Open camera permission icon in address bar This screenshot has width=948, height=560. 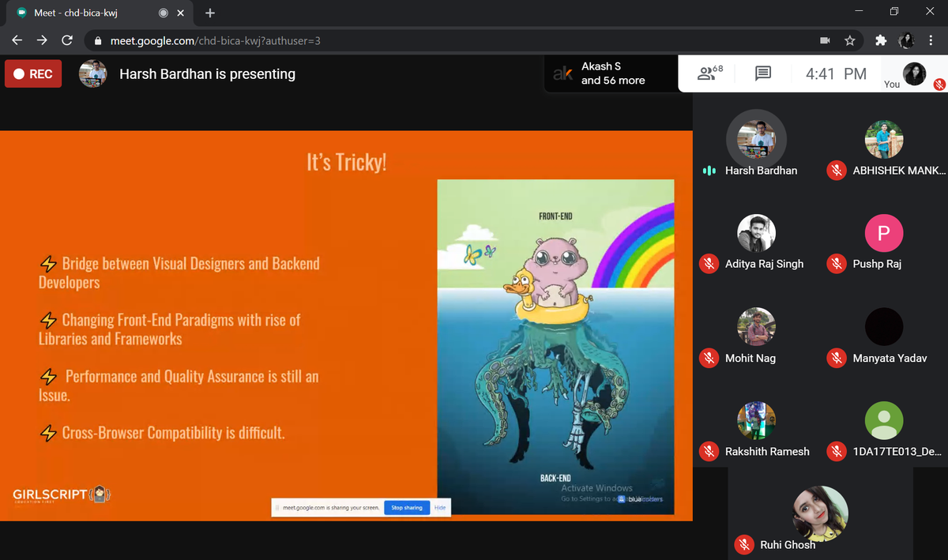pyautogui.click(x=825, y=40)
